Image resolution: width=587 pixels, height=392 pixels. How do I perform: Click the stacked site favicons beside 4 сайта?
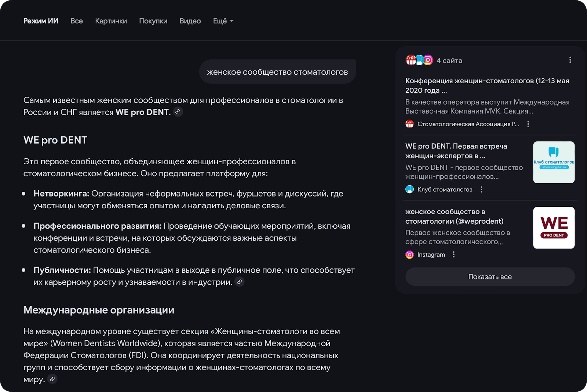[419, 60]
